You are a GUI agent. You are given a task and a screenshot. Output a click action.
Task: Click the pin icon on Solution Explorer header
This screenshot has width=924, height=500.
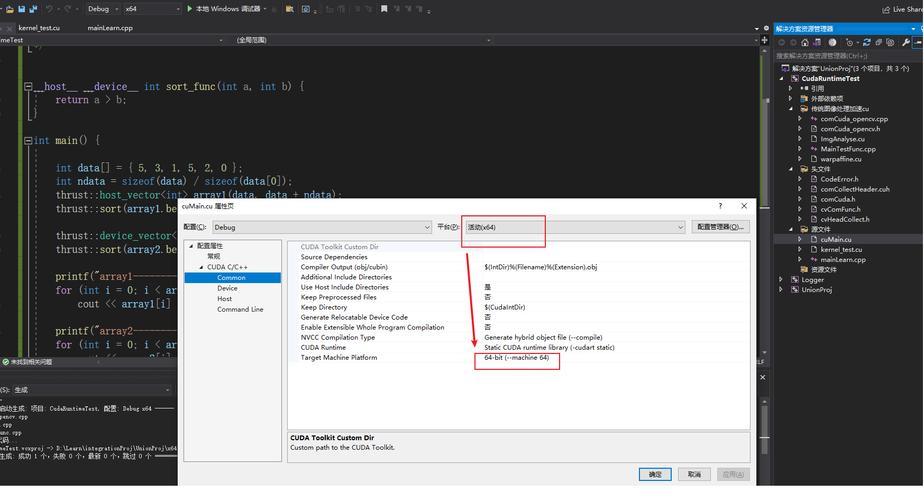(x=920, y=28)
